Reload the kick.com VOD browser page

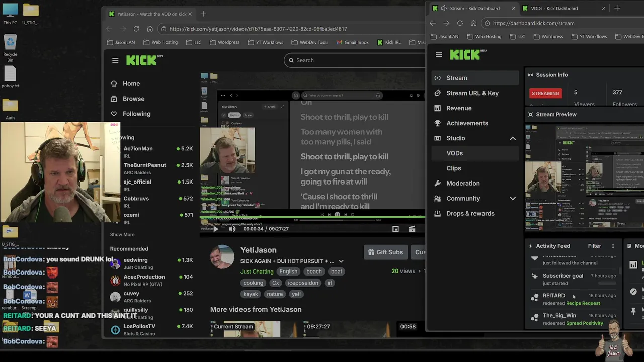coord(136,29)
